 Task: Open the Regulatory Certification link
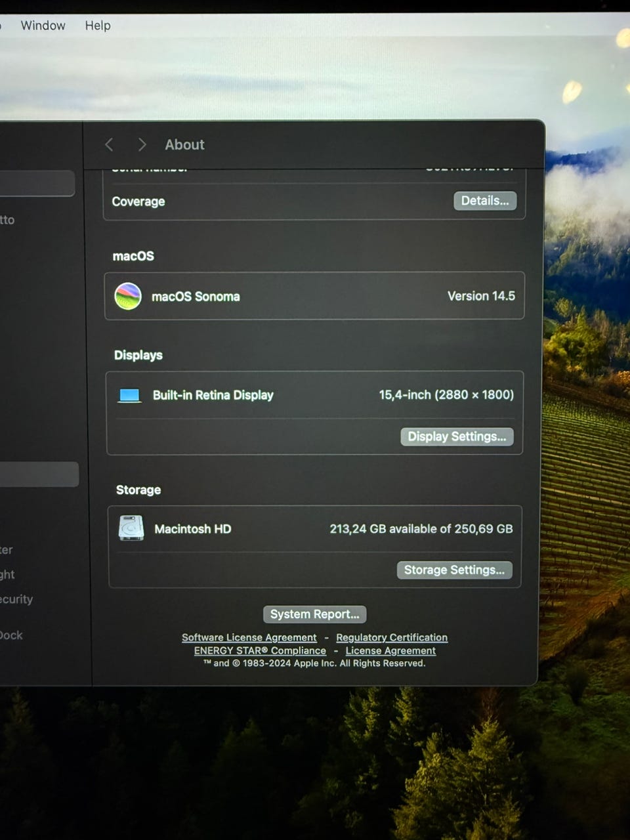(x=392, y=637)
